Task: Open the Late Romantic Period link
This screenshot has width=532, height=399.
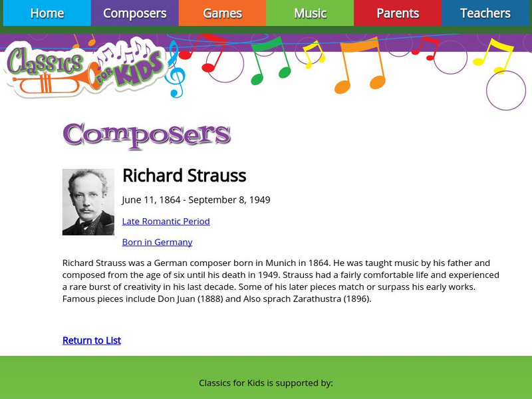Action: 166,221
